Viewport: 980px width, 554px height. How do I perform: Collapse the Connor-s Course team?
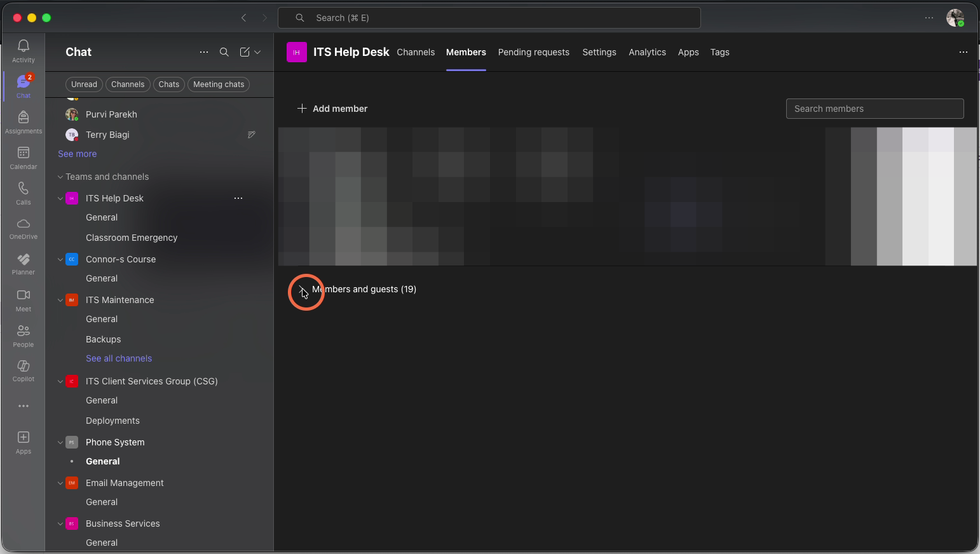click(60, 259)
